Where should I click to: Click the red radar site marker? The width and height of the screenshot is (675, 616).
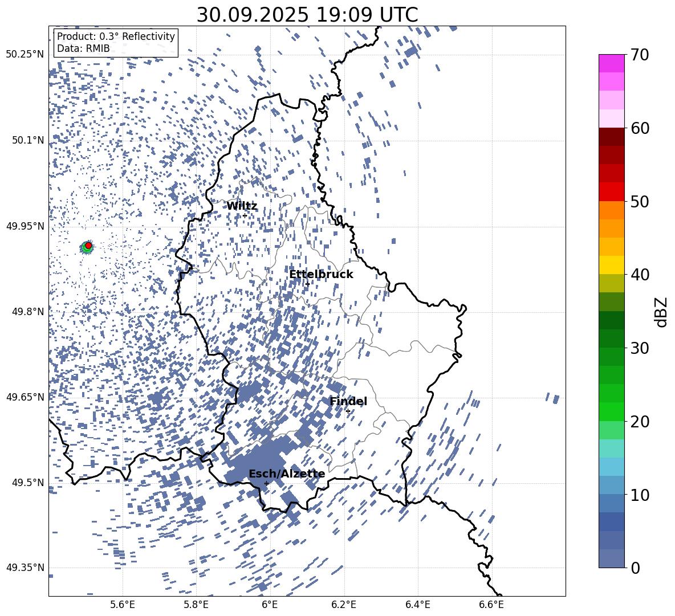pyautogui.click(x=88, y=246)
